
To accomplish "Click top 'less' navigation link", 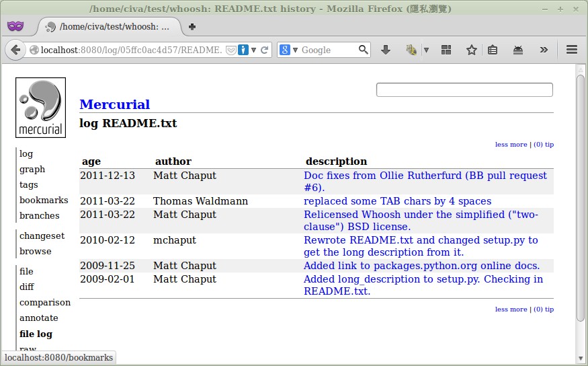I will pos(501,145).
